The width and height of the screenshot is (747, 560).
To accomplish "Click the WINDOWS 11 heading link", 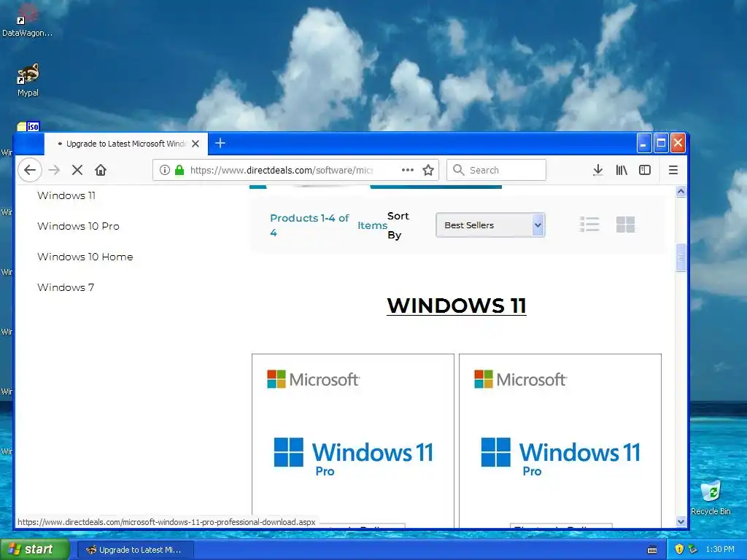I will pyautogui.click(x=457, y=306).
